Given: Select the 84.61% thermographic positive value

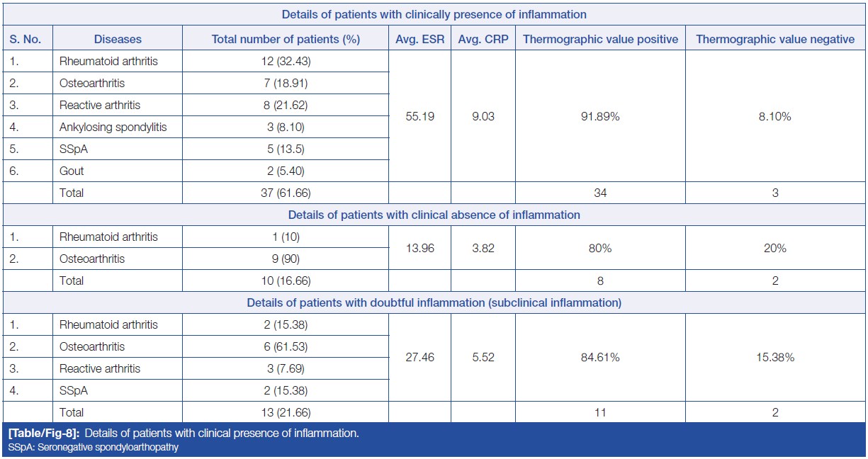Looking at the screenshot, I should pos(600,358).
